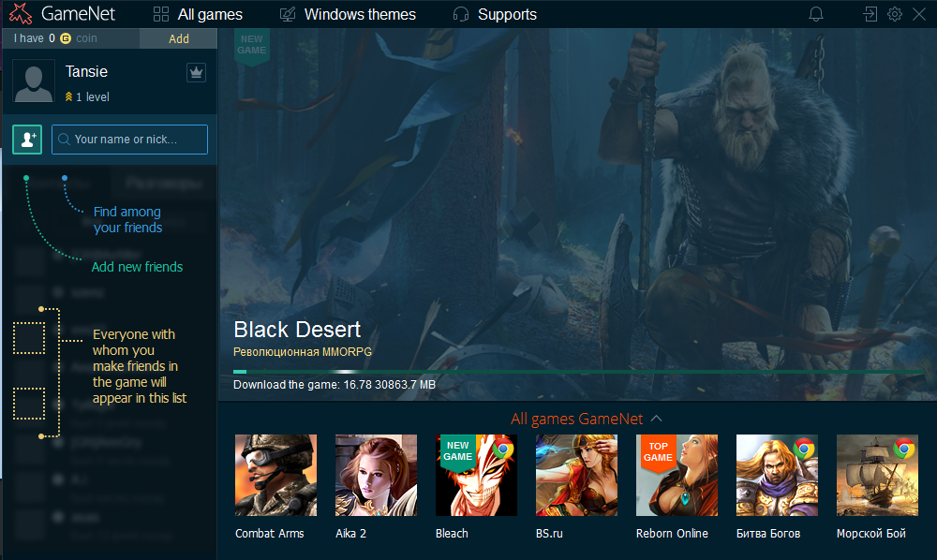
Task: Click the BS.ru label
Action: (549, 533)
